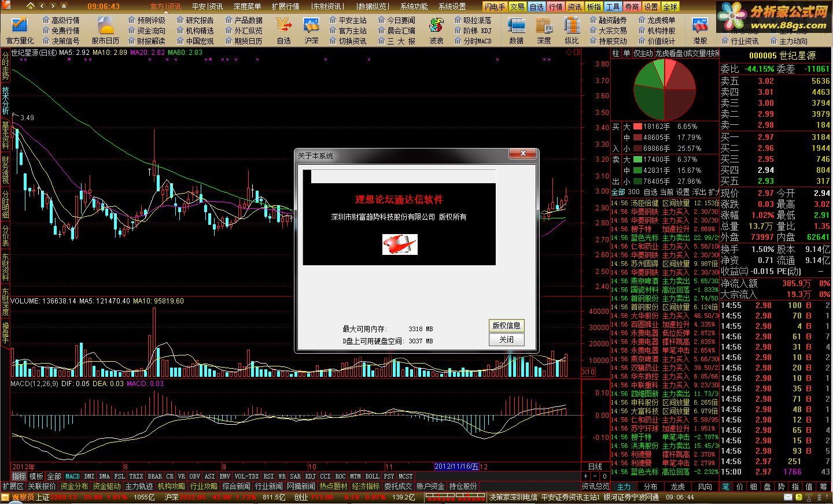The width and height of the screenshot is (833, 504).
Task: Open 设置 in the message list header
Action: [x=683, y=192]
